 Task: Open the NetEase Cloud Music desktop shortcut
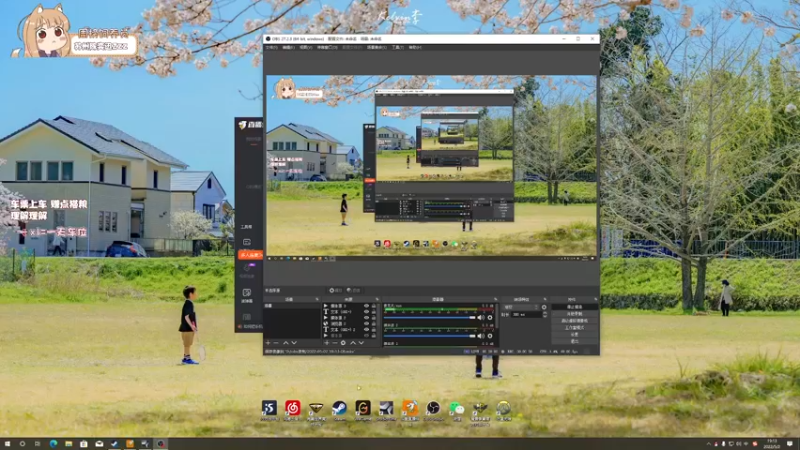(x=292, y=408)
